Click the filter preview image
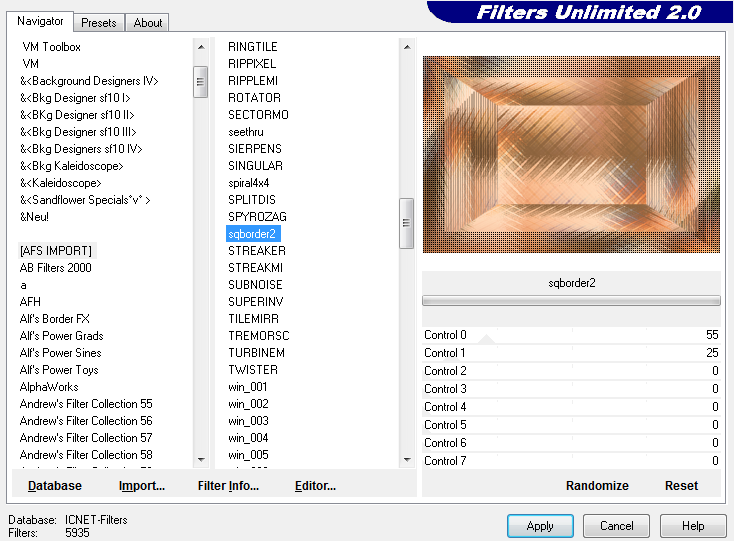Viewport: 734px width, 541px height. coord(571,154)
